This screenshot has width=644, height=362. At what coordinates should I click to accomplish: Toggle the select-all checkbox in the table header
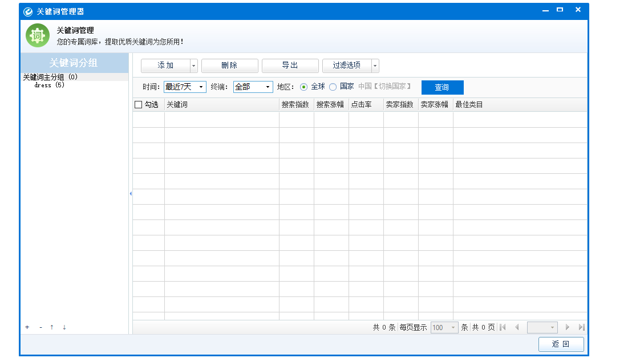[x=139, y=104]
